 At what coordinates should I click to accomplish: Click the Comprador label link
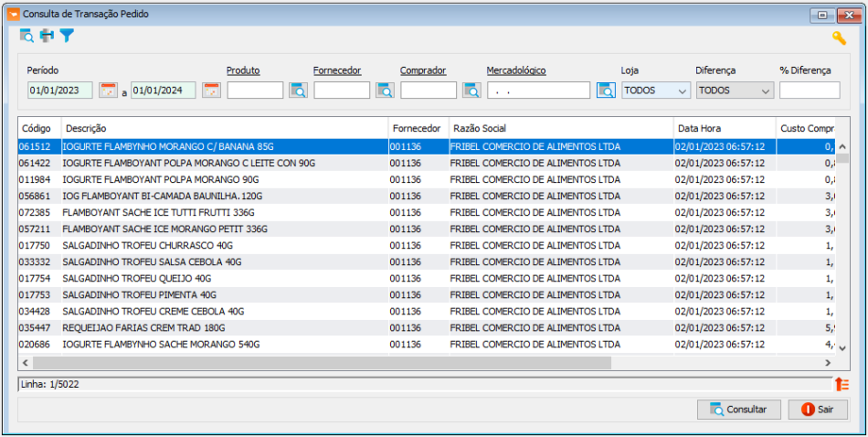point(423,71)
